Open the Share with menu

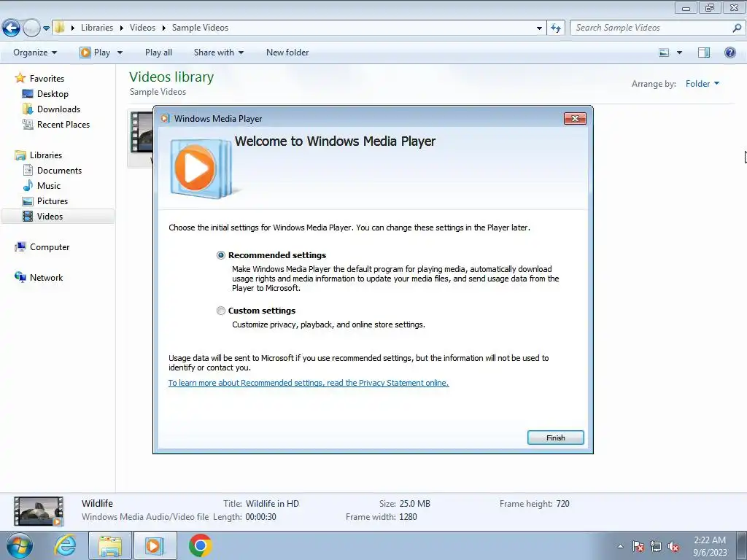(x=219, y=52)
